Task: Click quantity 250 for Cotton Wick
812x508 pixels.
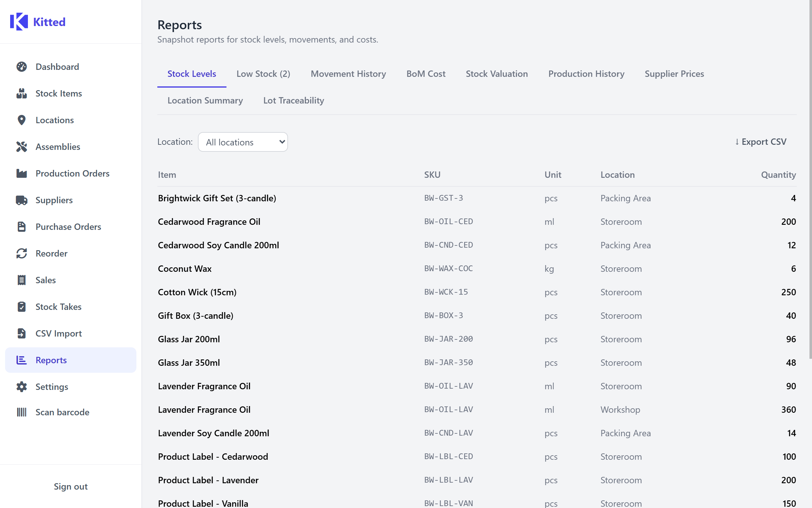Action: [x=789, y=292]
